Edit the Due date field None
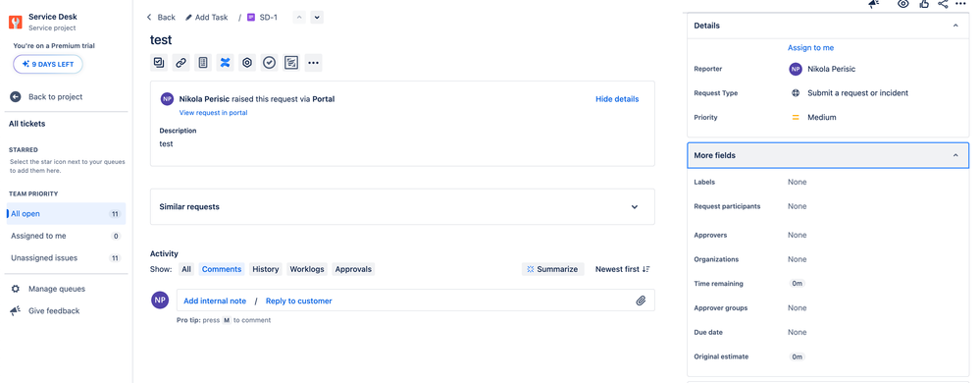Image resolution: width=980 pixels, height=383 pixels. 797,332
